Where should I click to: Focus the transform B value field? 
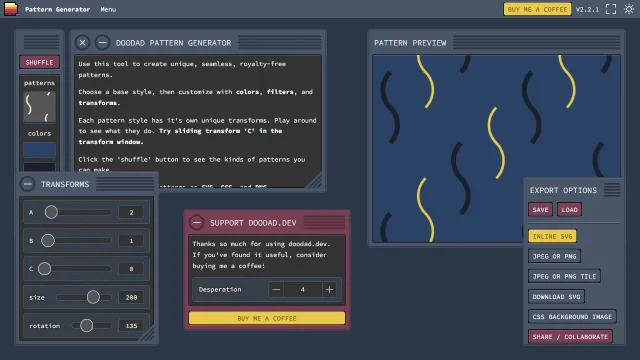[131, 241]
